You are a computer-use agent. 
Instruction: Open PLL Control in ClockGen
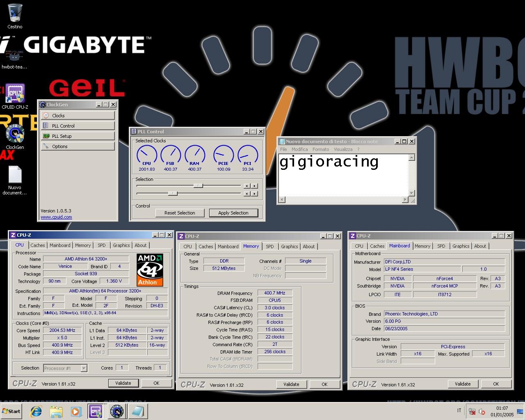(x=78, y=126)
